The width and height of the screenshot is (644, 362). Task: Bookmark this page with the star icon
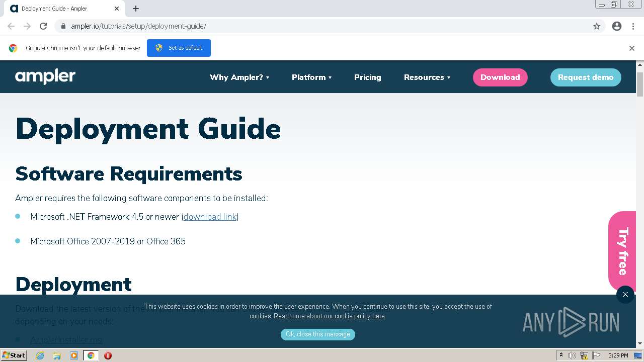pos(597,26)
